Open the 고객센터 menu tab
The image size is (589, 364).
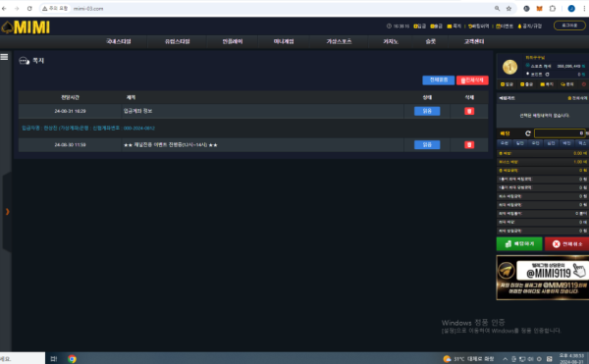[x=474, y=41]
